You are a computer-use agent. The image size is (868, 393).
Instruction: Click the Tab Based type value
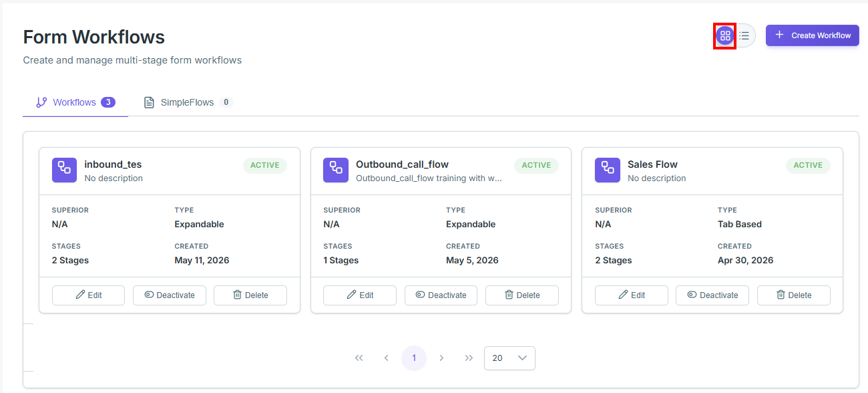(740, 225)
